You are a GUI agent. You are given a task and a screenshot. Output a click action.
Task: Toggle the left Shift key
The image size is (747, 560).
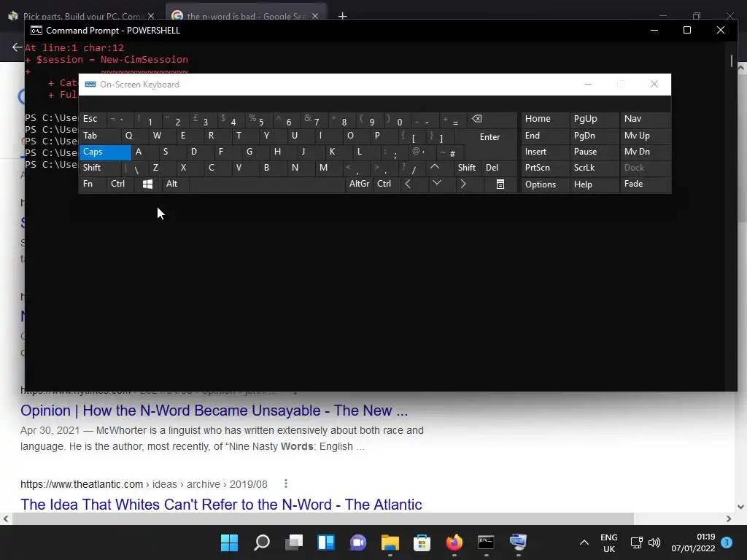pyautogui.click(x=101, y=168)
